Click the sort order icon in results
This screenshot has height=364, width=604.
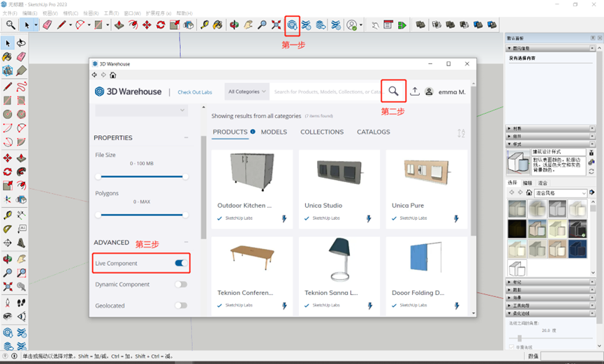461,133
